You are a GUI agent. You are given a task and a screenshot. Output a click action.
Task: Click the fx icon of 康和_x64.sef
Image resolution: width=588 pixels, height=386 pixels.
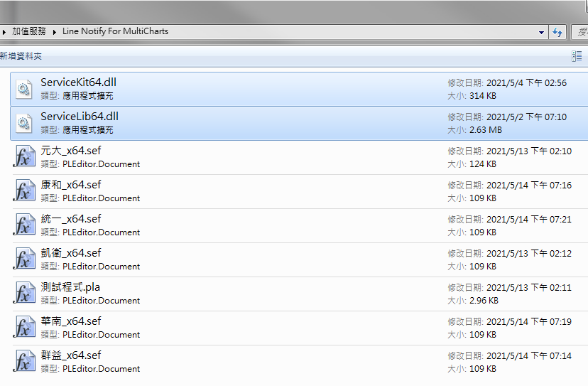24,191
